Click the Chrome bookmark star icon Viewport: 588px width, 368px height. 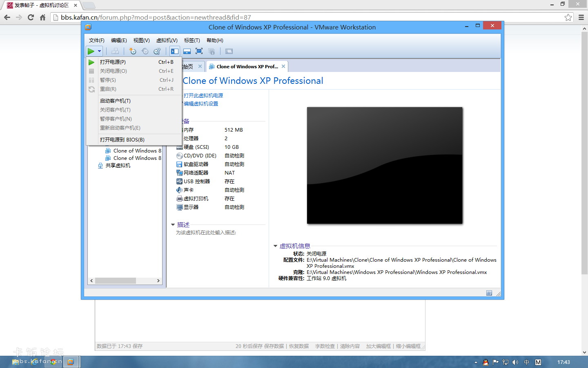568,17
